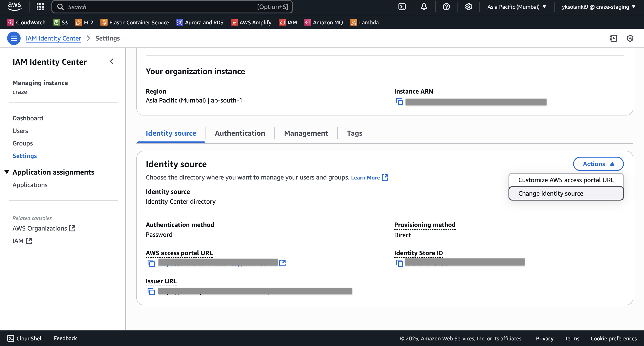Open the help question mark menu

446,7
